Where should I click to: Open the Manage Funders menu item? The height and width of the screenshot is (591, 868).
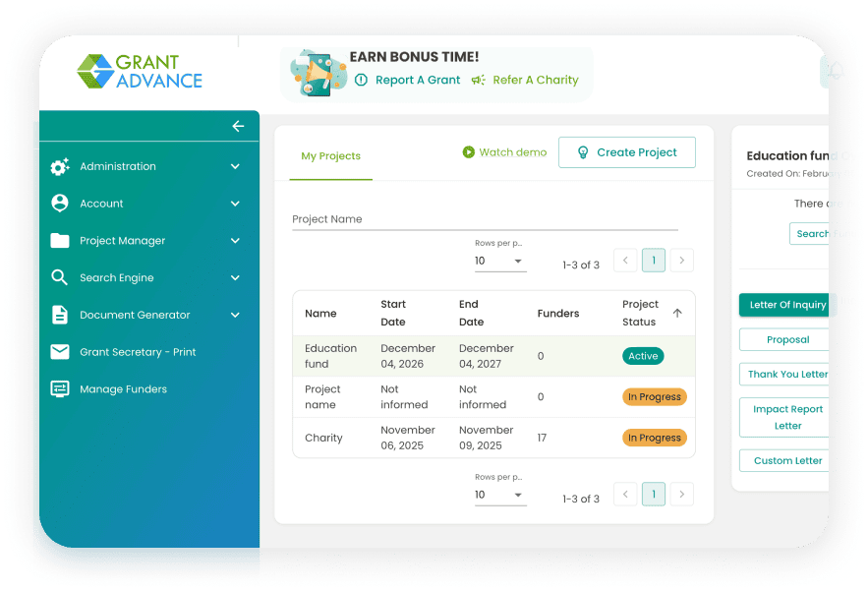click(148, 388)
